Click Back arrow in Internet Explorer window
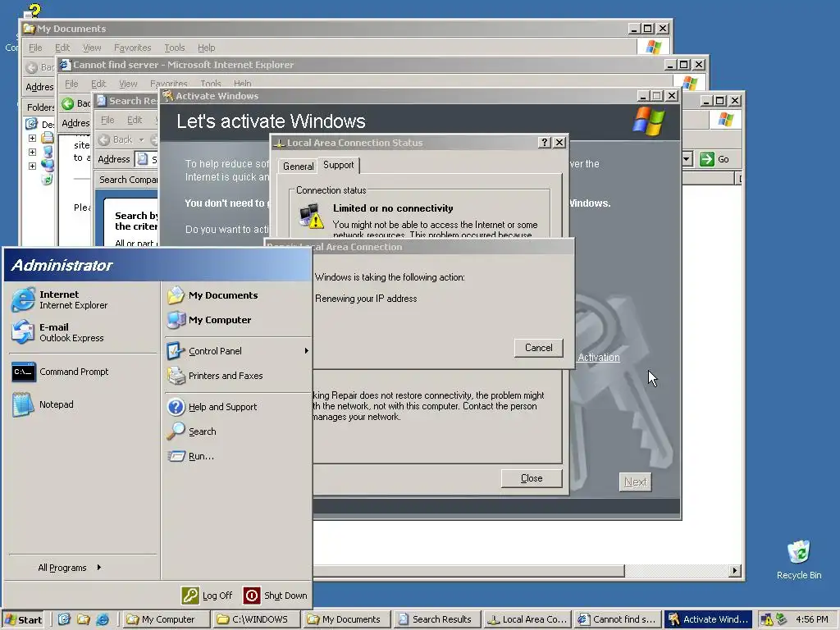Viewport: 840px width, 630px height. coord(67,103)
